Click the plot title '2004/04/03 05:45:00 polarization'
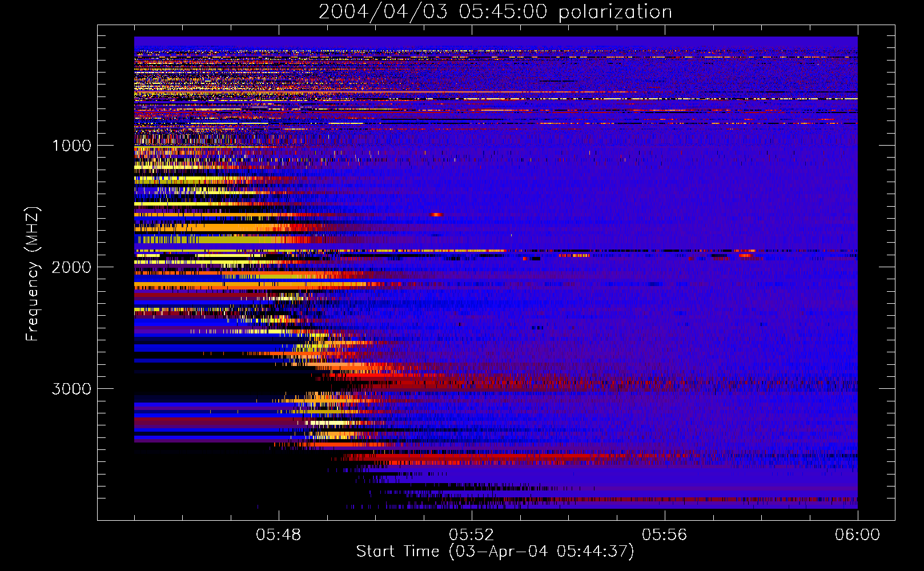 [495, 11]
